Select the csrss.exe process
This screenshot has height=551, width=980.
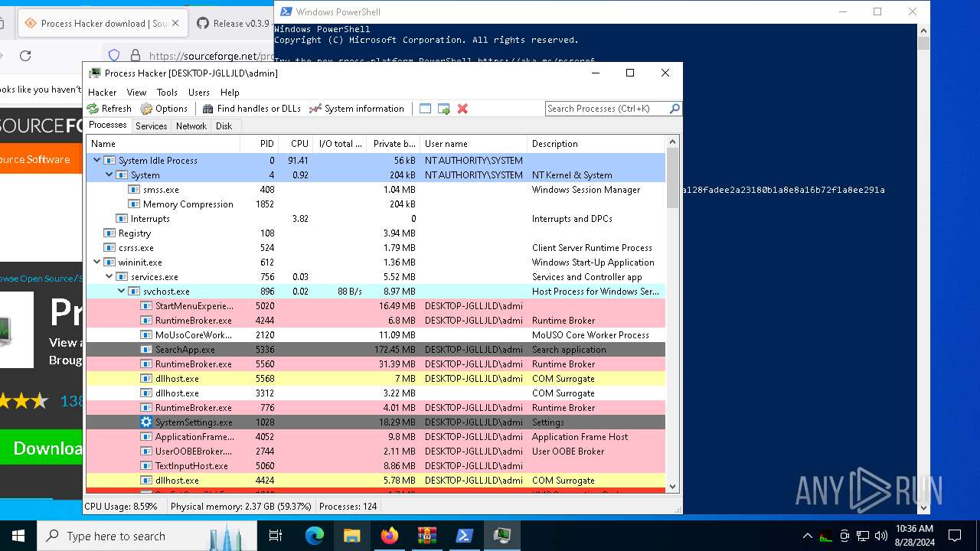coord(376,248)
